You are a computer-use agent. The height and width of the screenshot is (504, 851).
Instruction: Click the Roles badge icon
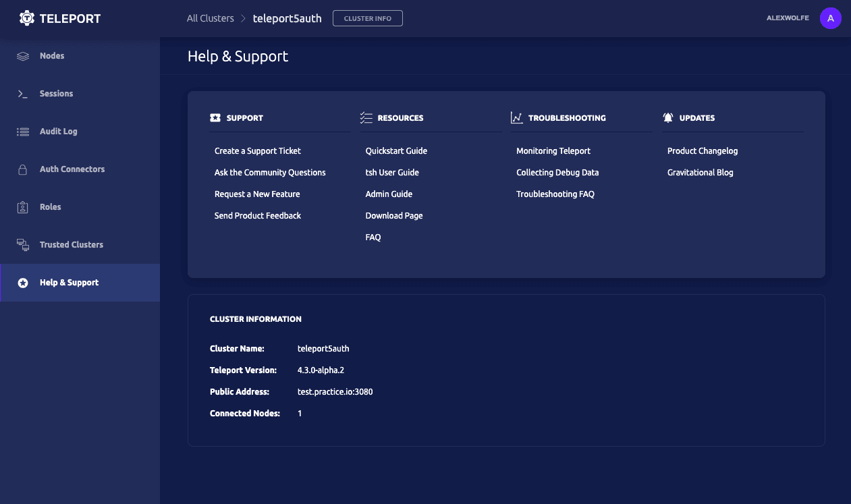pyautogui.click(x=23, y=206)
